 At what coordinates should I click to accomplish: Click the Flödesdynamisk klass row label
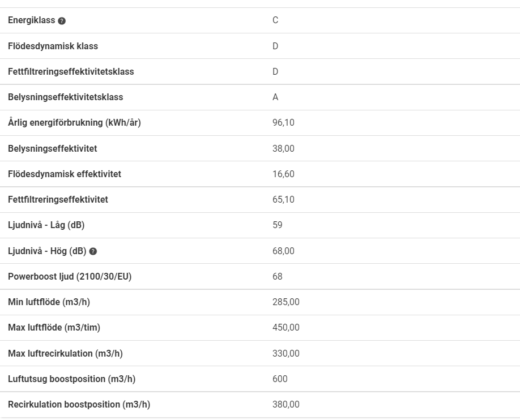click(x=53, y=46)
